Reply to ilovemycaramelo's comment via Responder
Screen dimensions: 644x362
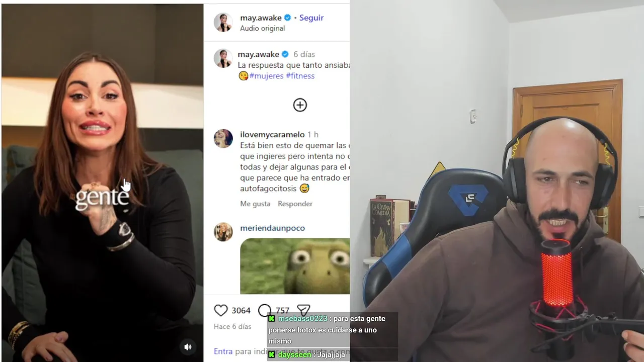click(295, 204)
